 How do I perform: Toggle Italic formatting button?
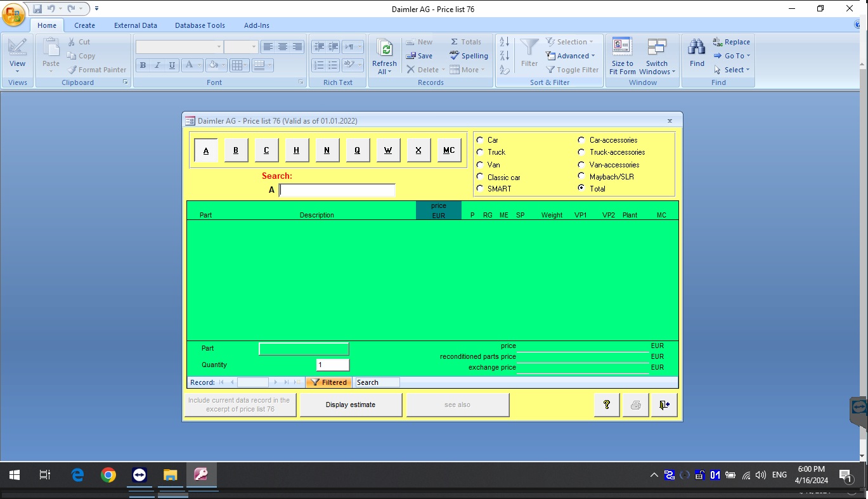(x=157, y=65)
